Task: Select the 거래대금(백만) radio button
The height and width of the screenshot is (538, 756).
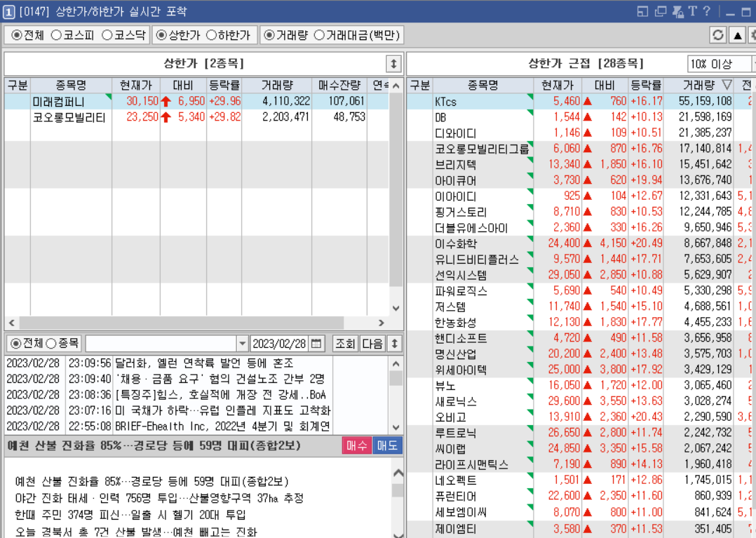Action: point(319,35)
